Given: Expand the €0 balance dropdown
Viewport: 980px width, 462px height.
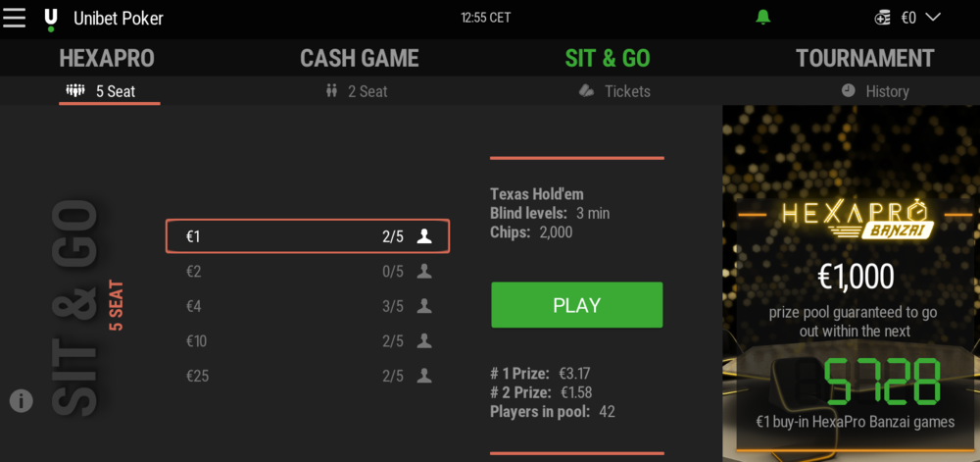Looking at the screenshot, I should tap(932, 18).
